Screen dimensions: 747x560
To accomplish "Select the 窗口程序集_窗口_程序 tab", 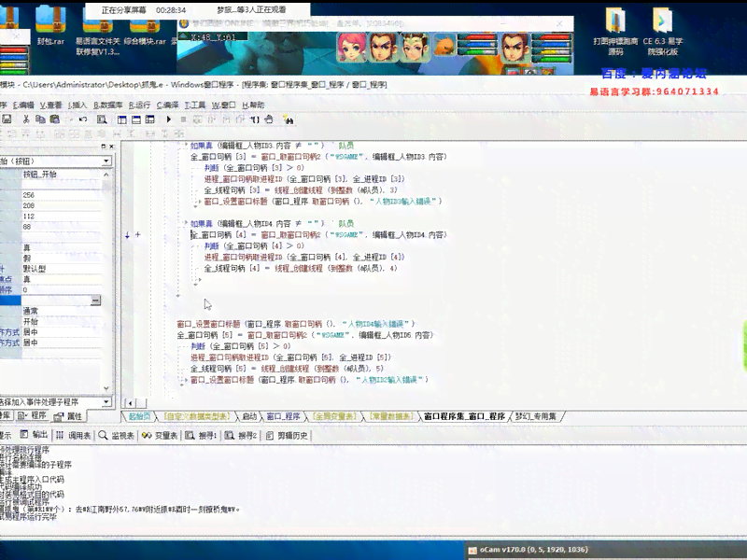I will point(464,416).
